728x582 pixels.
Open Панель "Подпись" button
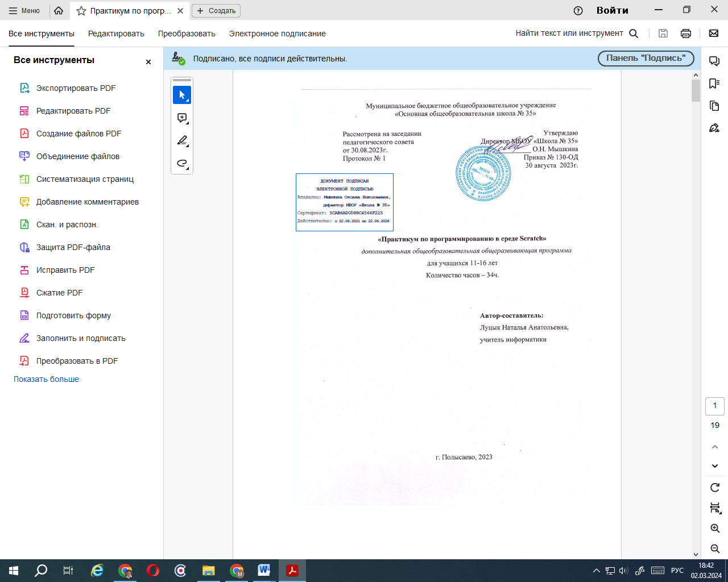pyautogui.click(x=646, y=58)
